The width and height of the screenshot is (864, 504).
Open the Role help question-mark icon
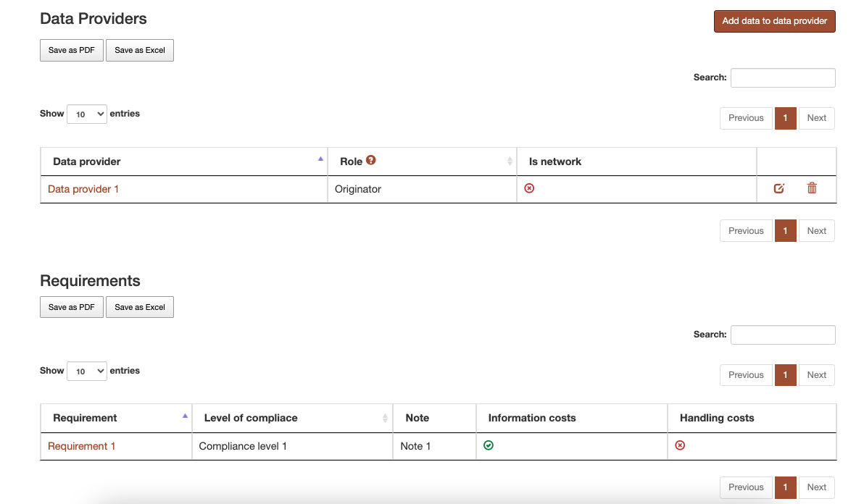tap(371, 160)
